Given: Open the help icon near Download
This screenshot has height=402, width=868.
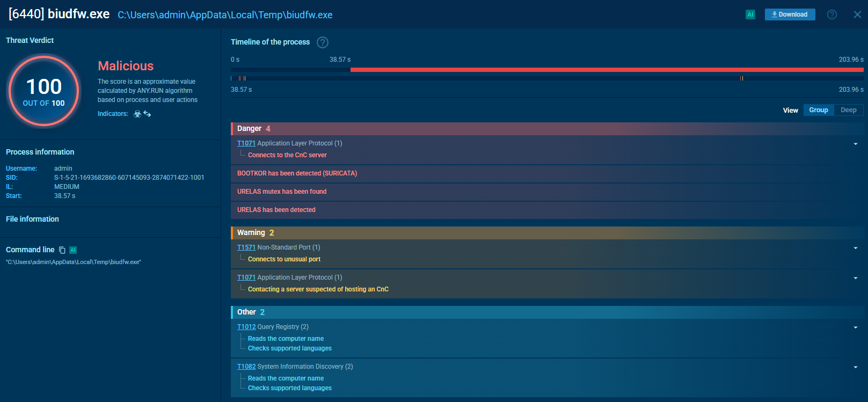Looking at the screenshot, I should coord(831,14).
